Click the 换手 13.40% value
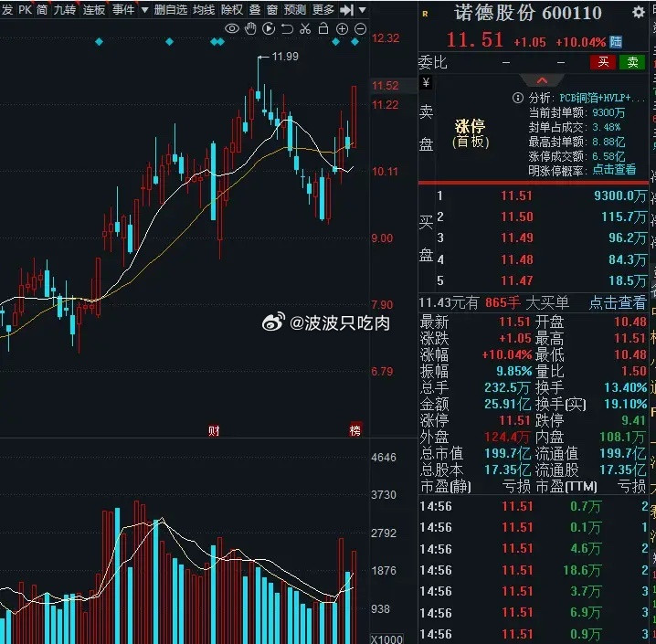The width and height of the screenshot is (656, 644). click(626, 388)
